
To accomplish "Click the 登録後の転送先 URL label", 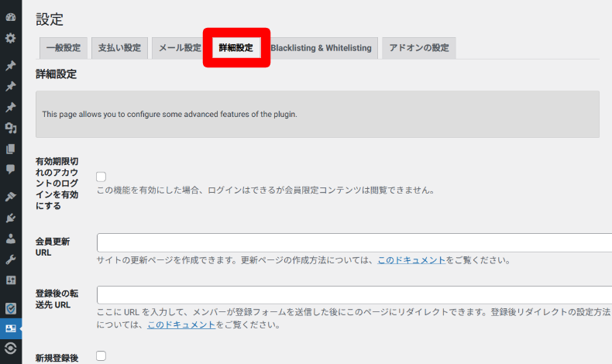I will coord(57,299).
